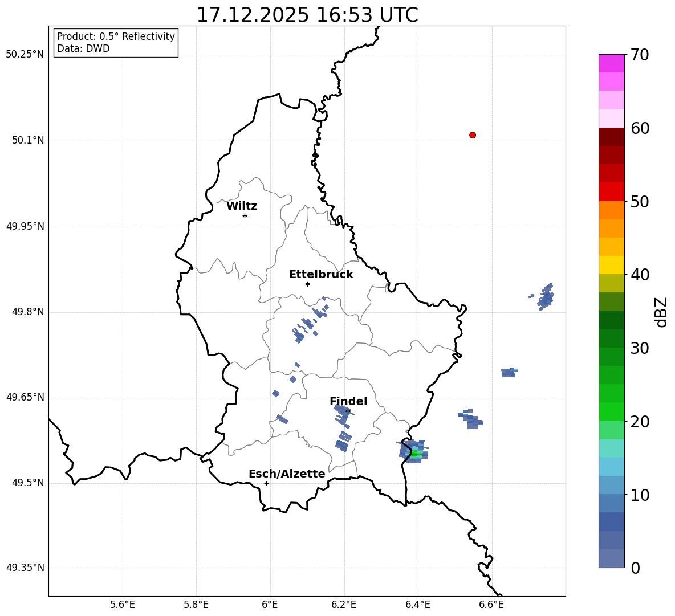Click the colorbar tick label 30

pyautogui.click(x=640, y=348)
